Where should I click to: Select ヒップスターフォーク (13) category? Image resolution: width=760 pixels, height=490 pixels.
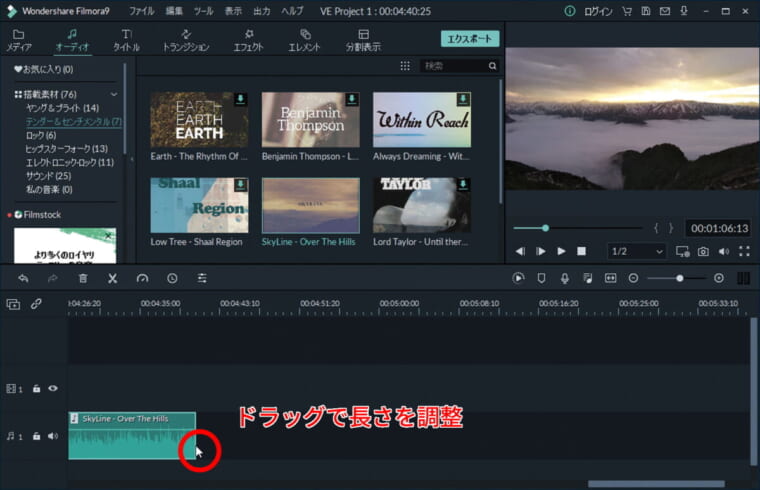point(67,149)
